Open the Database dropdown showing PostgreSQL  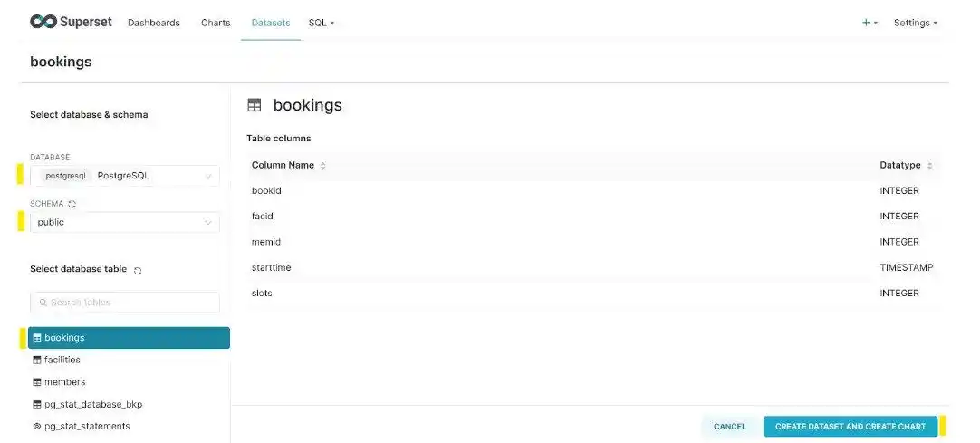pyautogui.click(x=125, y=176)
